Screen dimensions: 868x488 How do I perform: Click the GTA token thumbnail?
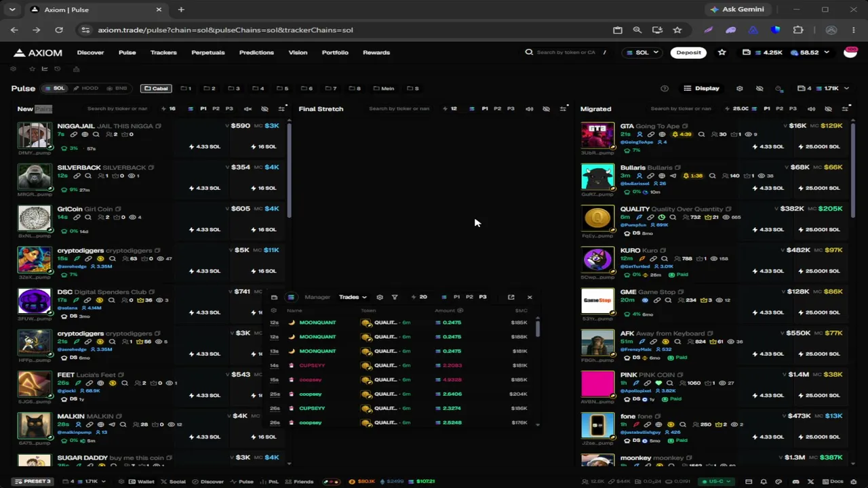tap(597, 136)
